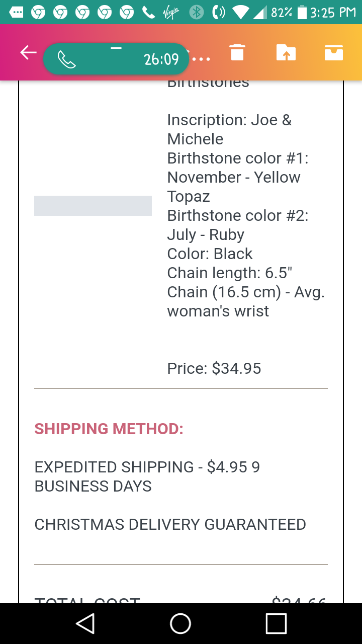Tap SHIPPING METHOD heading
362x644 pixels.
(x=109, y=429)
